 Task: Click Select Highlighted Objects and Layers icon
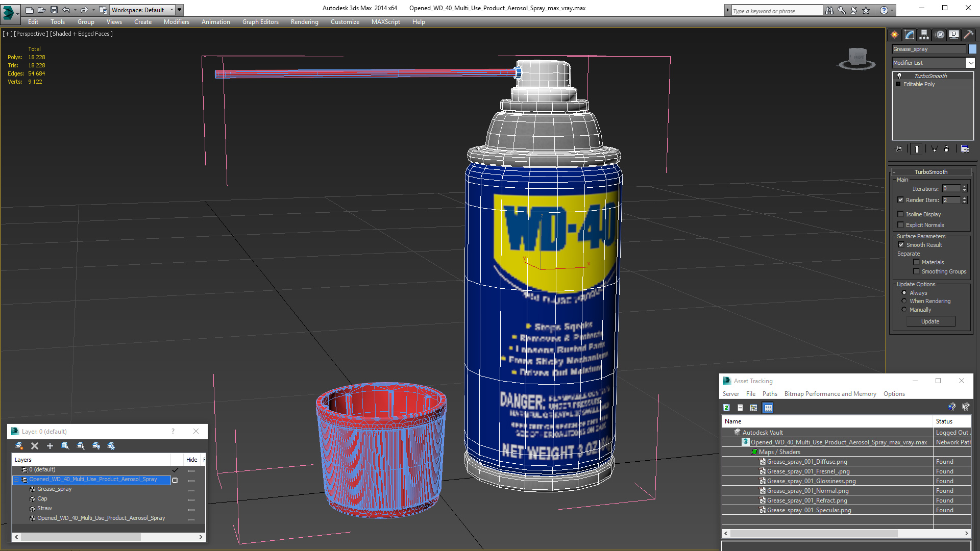point(65,446)
